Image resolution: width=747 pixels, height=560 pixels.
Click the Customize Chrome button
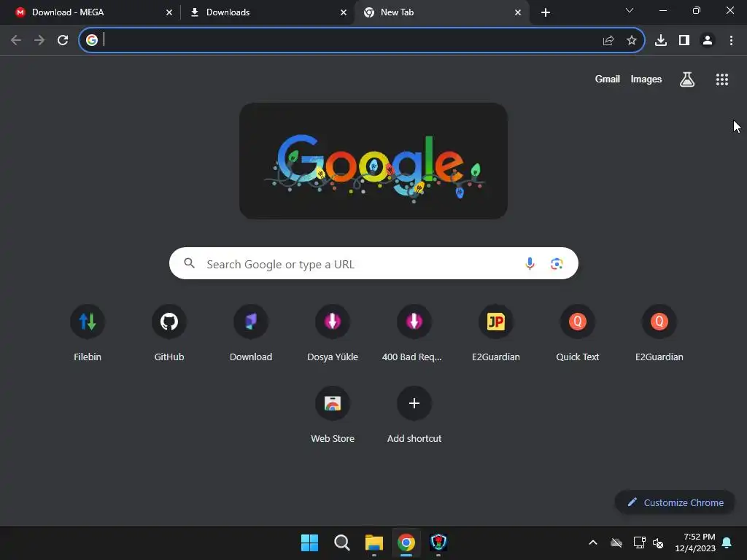pos(675,502)
